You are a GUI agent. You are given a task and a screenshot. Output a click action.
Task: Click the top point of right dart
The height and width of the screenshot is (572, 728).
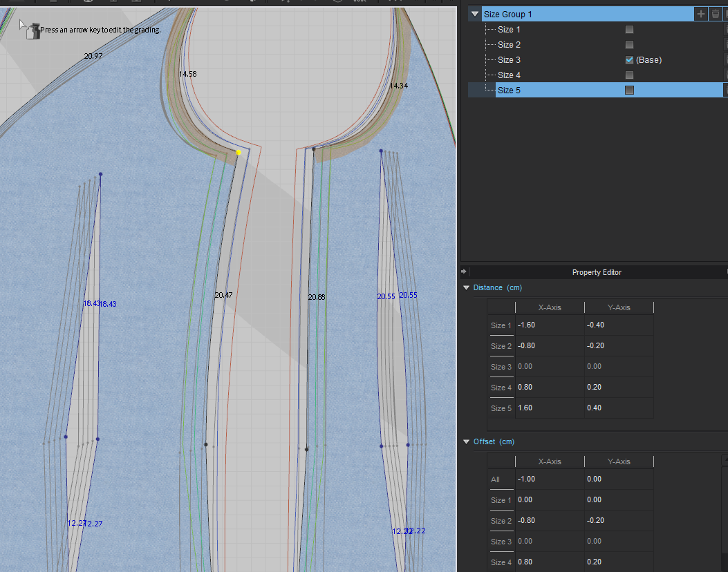point(381,151)
